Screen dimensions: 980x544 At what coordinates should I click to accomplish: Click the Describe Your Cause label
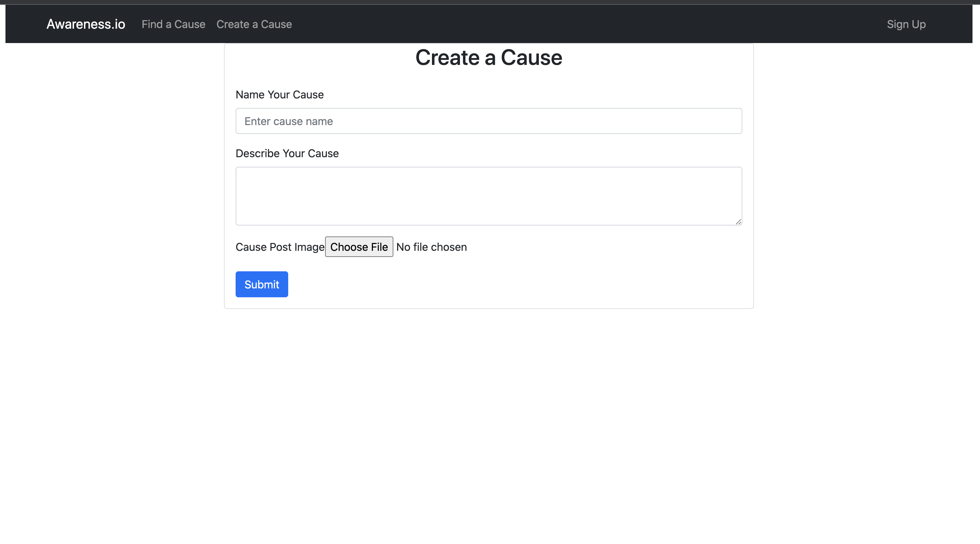(287, 153)
